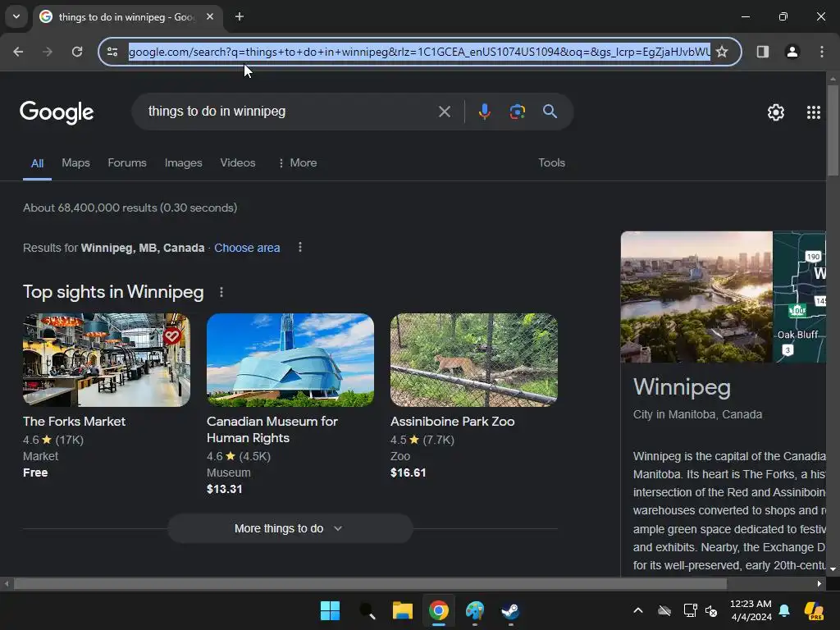Viewport: 840px width, 630px height.
Task: Click scroll right arrow on horizontal scrollbar
Action: 819,583
